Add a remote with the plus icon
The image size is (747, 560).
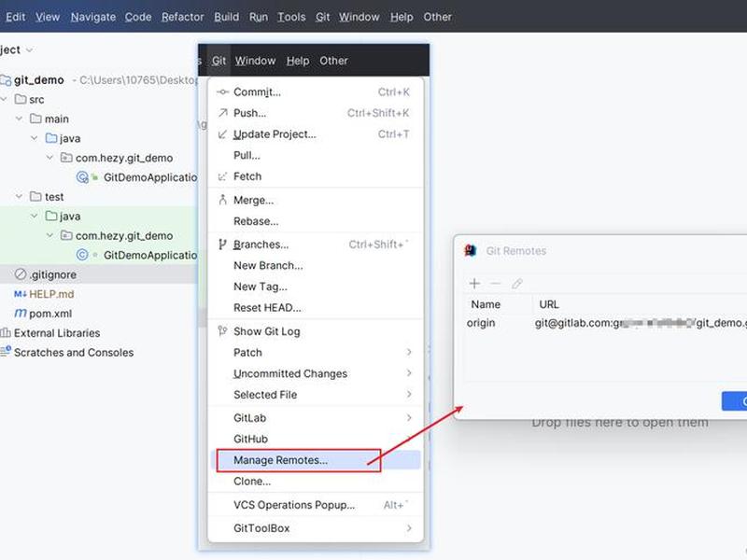tap(474, 284)
